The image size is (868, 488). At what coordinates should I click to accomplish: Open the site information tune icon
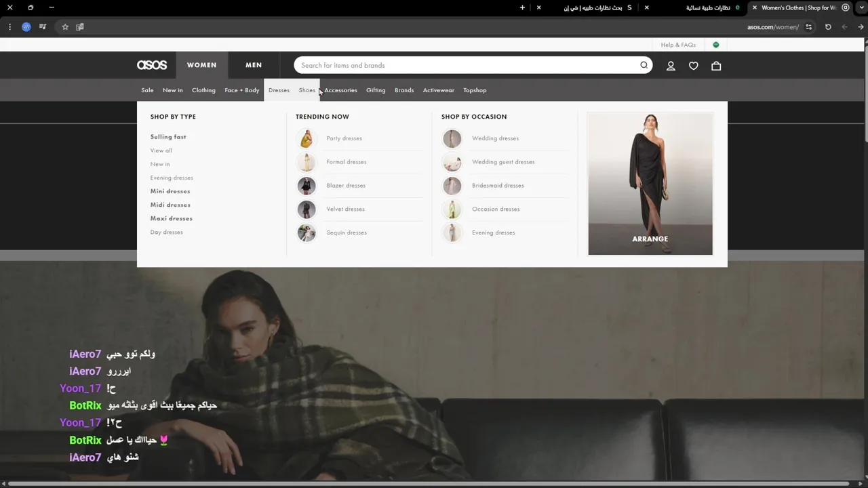(808, 27)
